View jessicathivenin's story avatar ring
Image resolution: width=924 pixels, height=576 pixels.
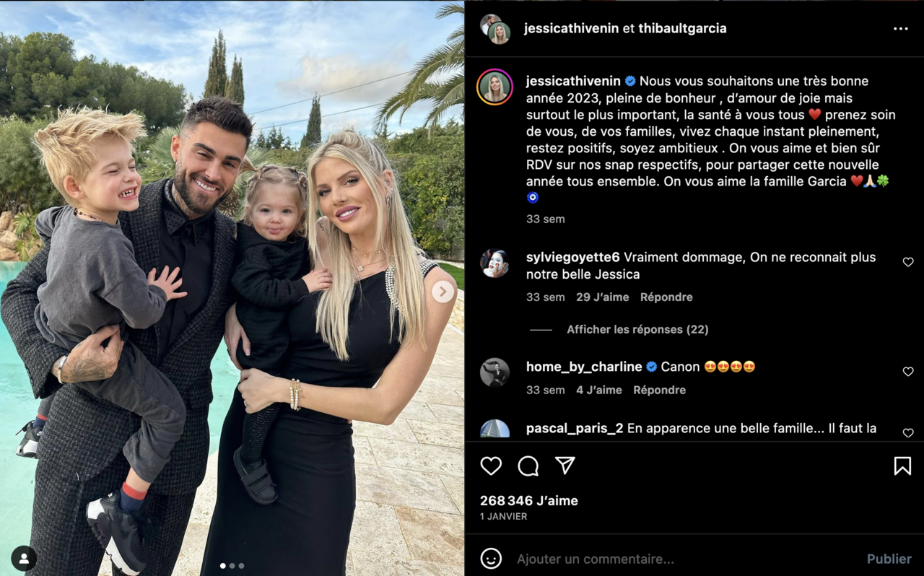495,87
